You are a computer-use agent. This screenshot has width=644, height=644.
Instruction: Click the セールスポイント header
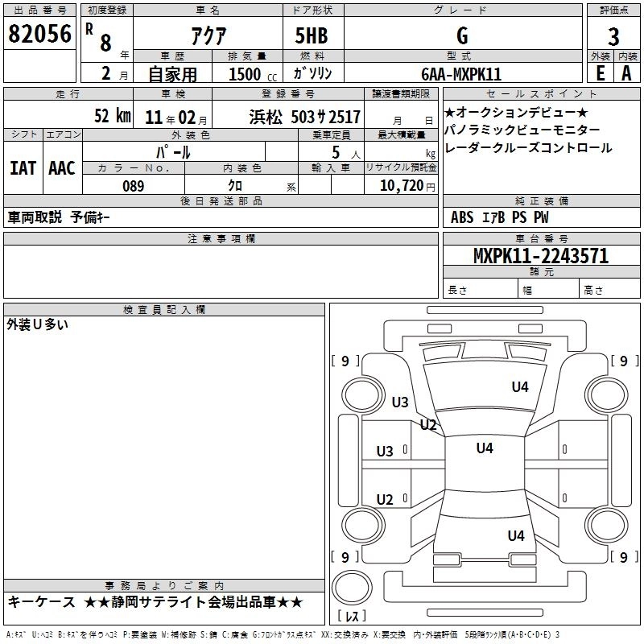[541, 93]
